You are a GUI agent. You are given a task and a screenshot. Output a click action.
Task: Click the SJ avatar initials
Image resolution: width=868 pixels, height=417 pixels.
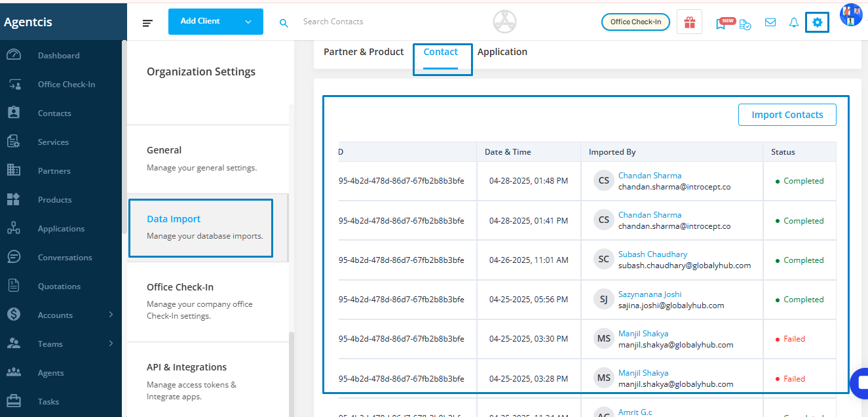point(604,300)
